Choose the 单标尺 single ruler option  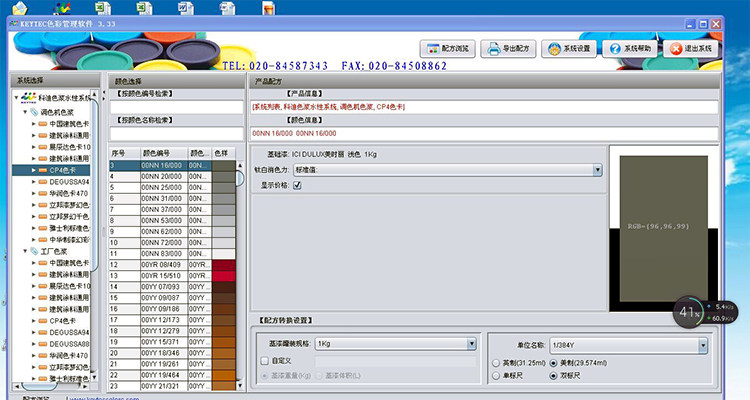496,375
